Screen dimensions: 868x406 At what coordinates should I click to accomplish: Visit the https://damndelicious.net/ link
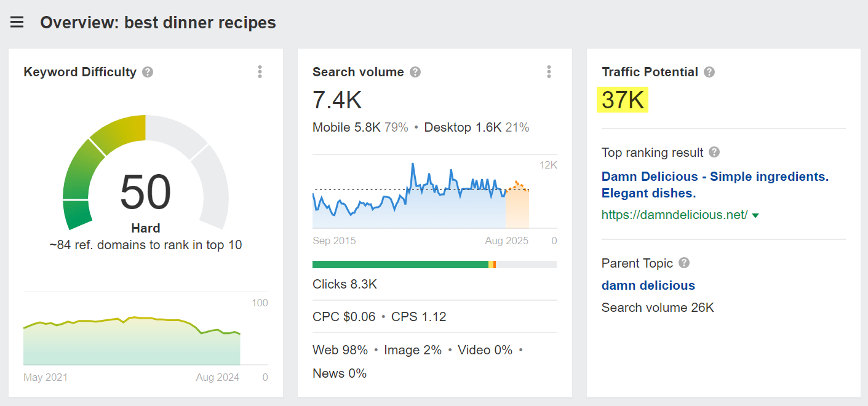[x=674, y=215]
